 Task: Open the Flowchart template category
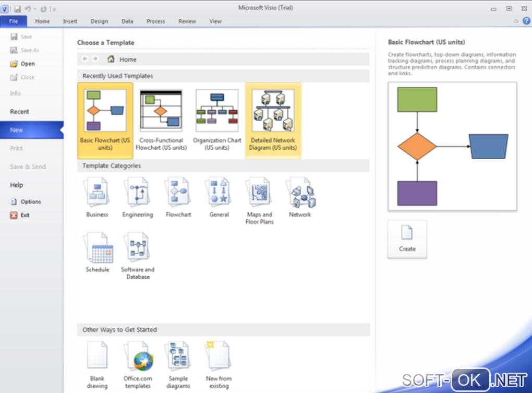[x=178, y=197]
